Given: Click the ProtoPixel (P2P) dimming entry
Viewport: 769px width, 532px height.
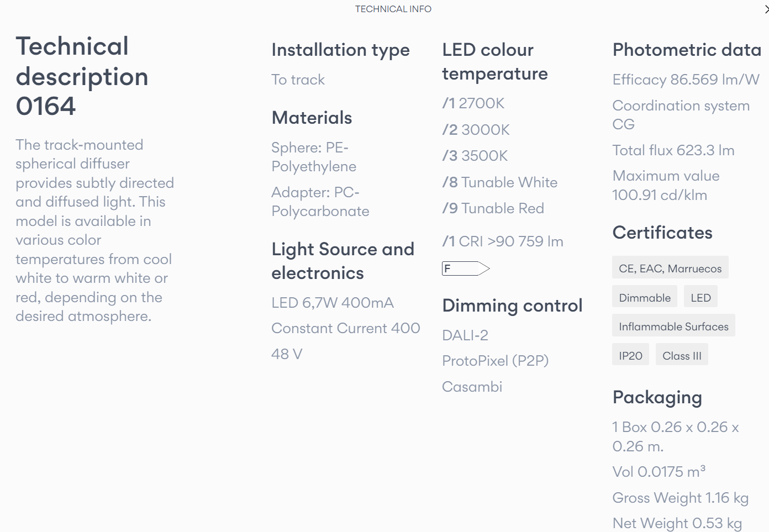Looking at the screenshot, I should 495,361.
